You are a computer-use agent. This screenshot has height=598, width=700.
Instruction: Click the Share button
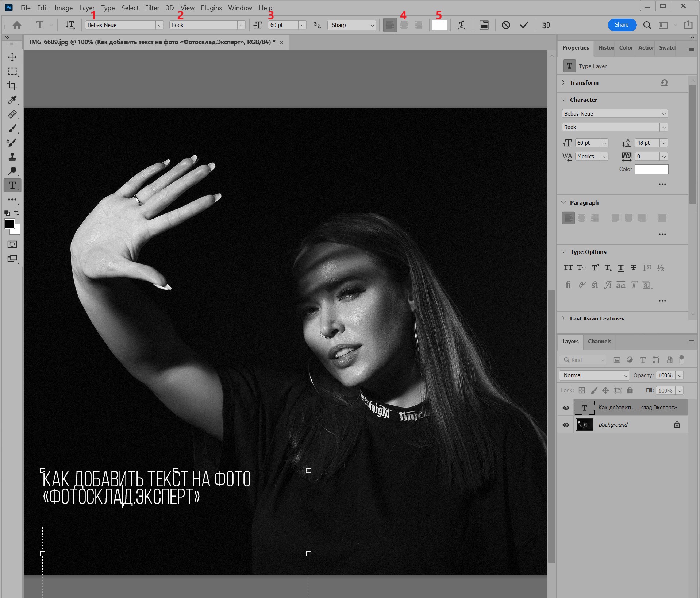point(622,25)
